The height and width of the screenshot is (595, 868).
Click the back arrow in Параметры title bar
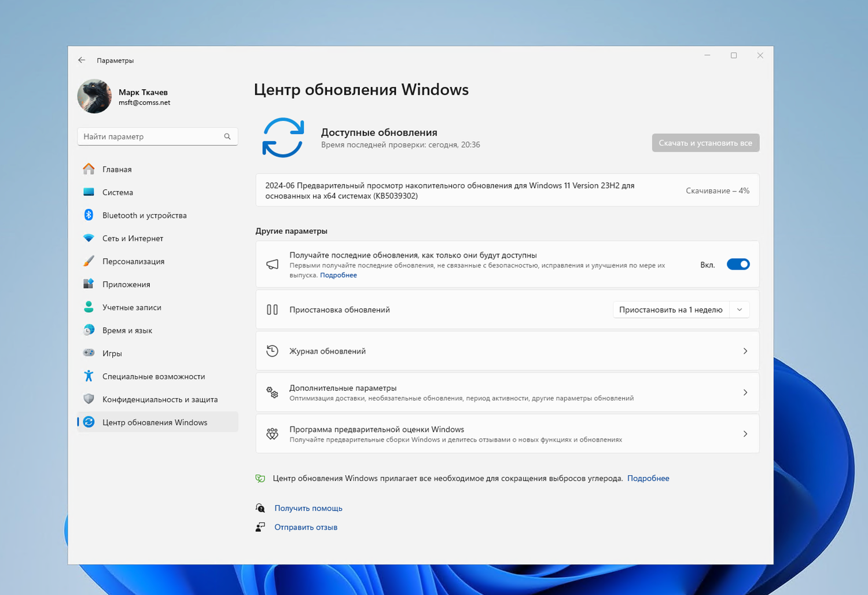point(82,60)
